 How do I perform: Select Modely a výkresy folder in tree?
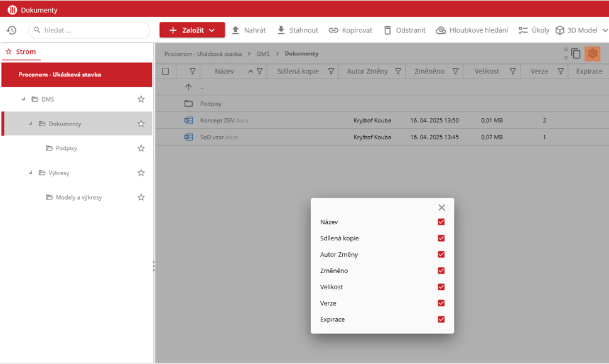pos(78,197)
